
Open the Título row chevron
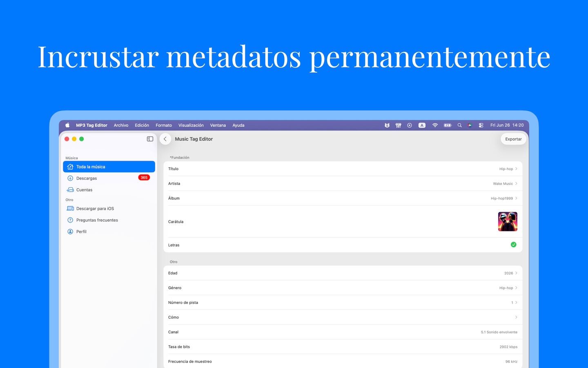coord(516,169)
